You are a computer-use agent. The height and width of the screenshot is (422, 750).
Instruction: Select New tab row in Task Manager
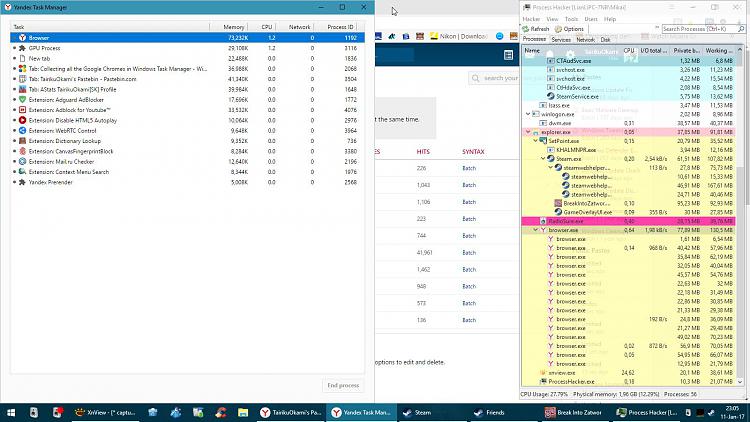tap(187, 58)
